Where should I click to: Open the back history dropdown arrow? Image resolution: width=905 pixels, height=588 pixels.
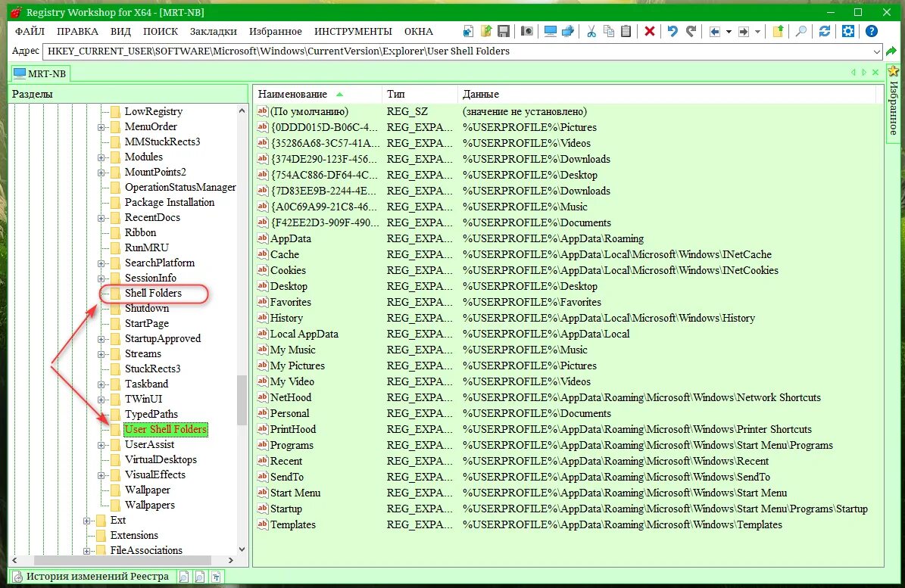[729, 32]
